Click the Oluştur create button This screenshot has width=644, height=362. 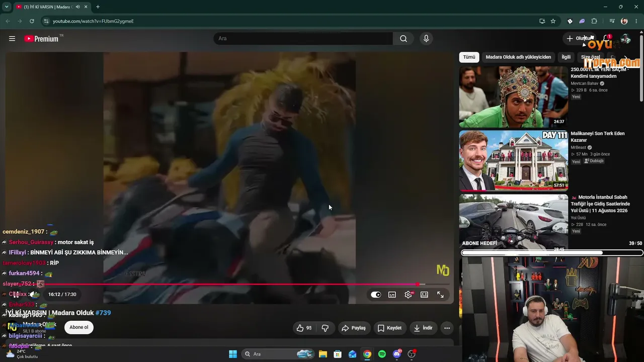[579, 39]
